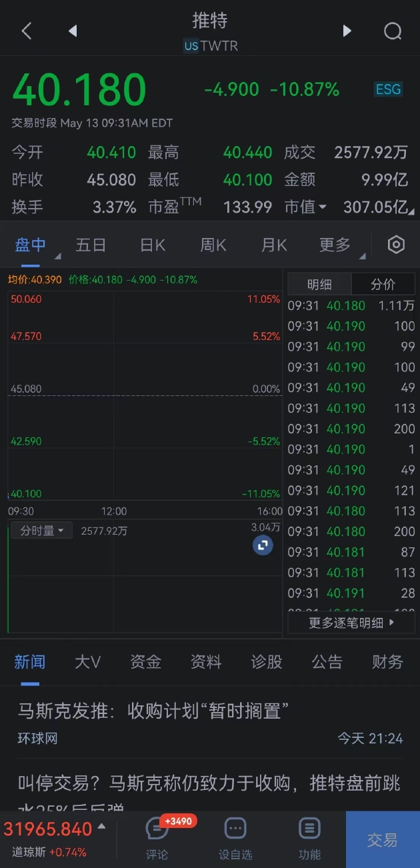
Task: Tap the back arrow icon
Action: (27, 31)
